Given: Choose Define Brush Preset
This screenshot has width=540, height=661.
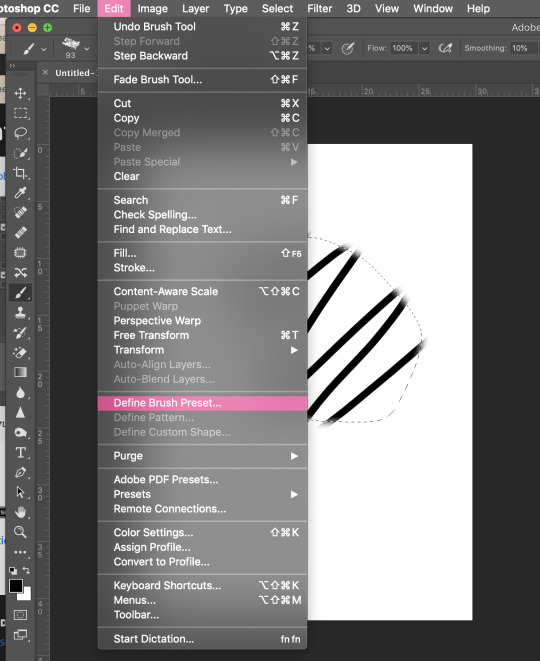Looking at the screenshot, I should 202,403.
